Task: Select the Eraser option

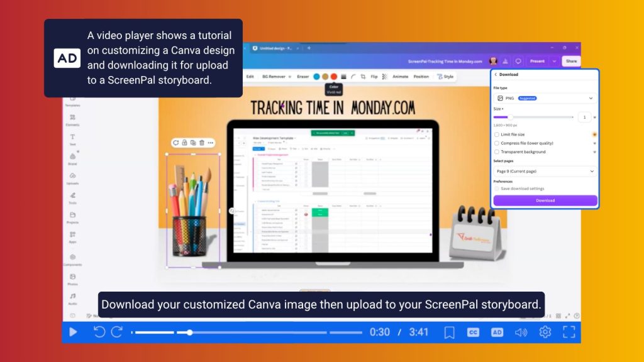Action: [303, 76]
